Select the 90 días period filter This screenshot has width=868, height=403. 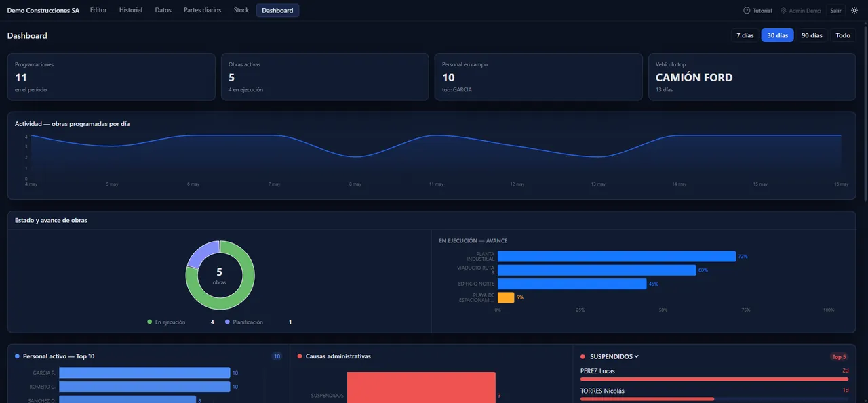812,35
